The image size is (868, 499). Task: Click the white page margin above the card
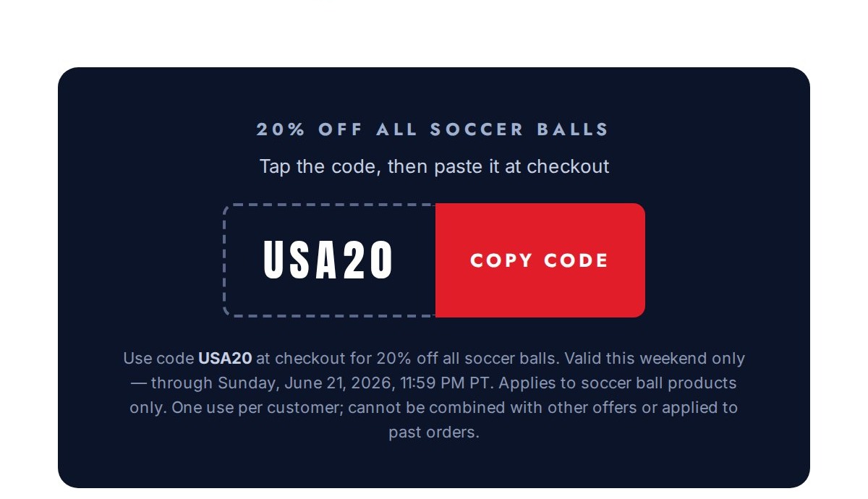coord(434,33)
